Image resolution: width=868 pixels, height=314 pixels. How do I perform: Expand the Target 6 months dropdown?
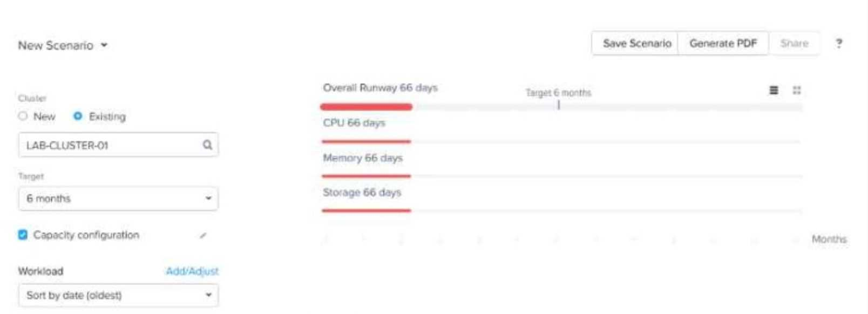[118, 199]
